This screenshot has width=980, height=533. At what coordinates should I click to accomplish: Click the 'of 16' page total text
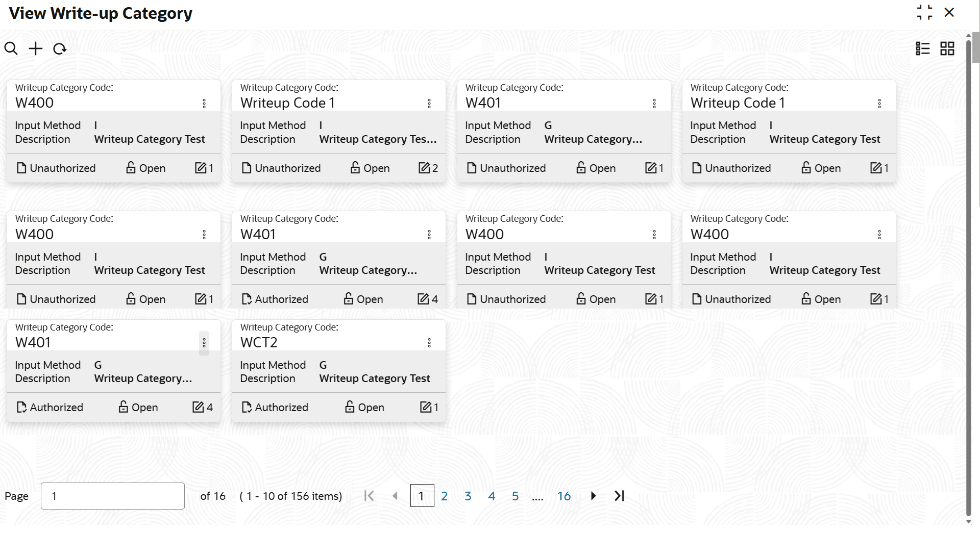tap(213, 496)
